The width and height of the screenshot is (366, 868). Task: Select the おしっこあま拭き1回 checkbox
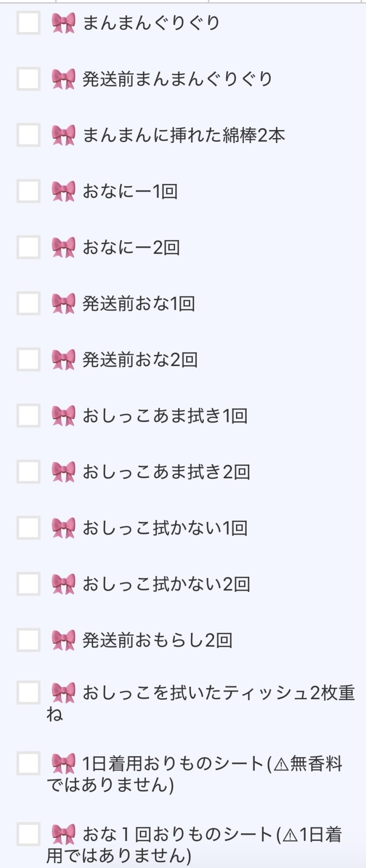[29, 416]
